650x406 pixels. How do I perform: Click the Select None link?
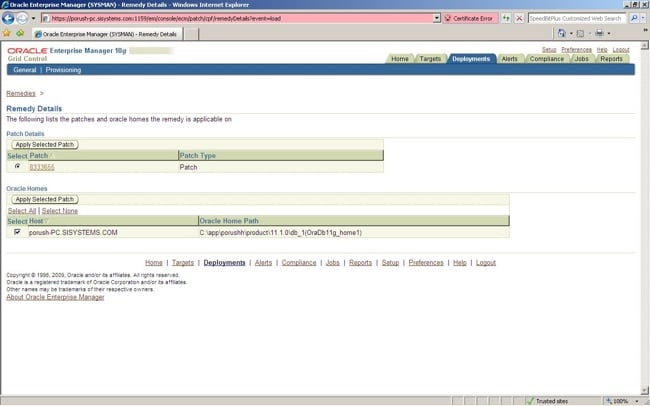60,211
